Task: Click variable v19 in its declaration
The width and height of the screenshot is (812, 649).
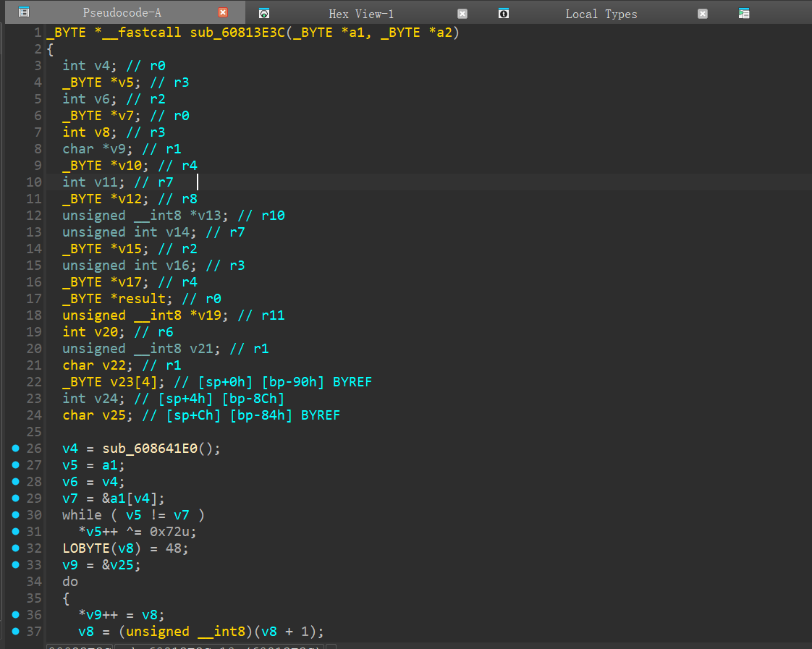Action: 209,315
